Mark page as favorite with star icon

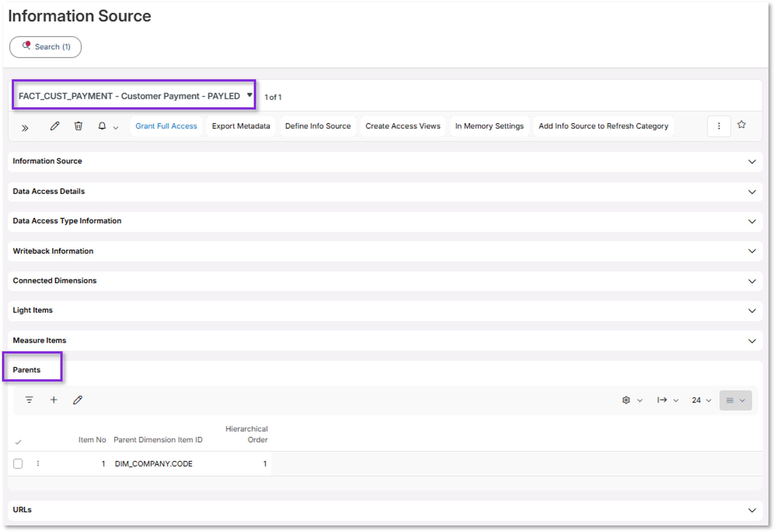741,125
